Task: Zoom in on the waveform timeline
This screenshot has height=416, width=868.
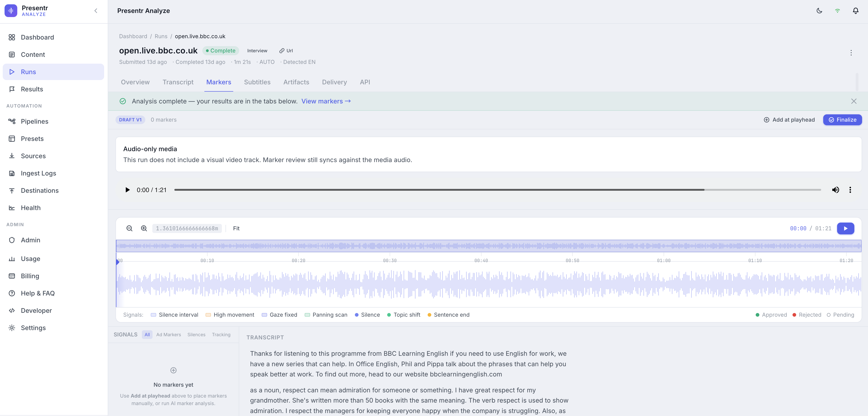Action: pyautogui.click(x=144, y=228)
